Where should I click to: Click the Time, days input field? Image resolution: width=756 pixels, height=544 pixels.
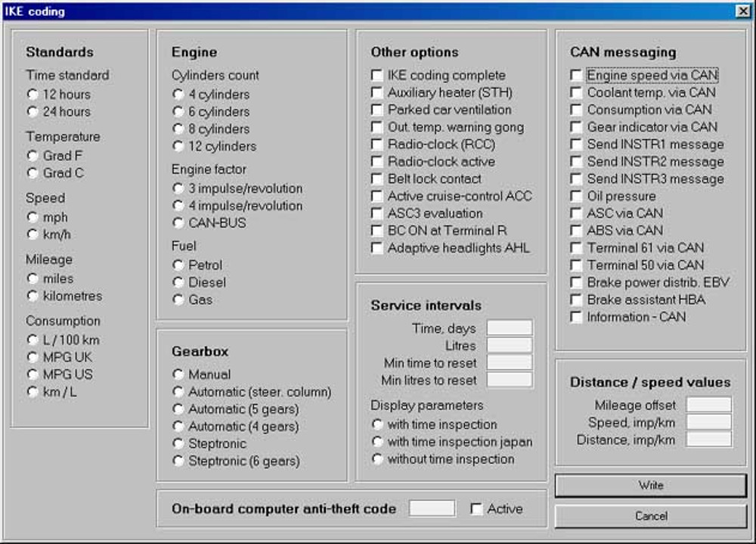click(509, 328)
